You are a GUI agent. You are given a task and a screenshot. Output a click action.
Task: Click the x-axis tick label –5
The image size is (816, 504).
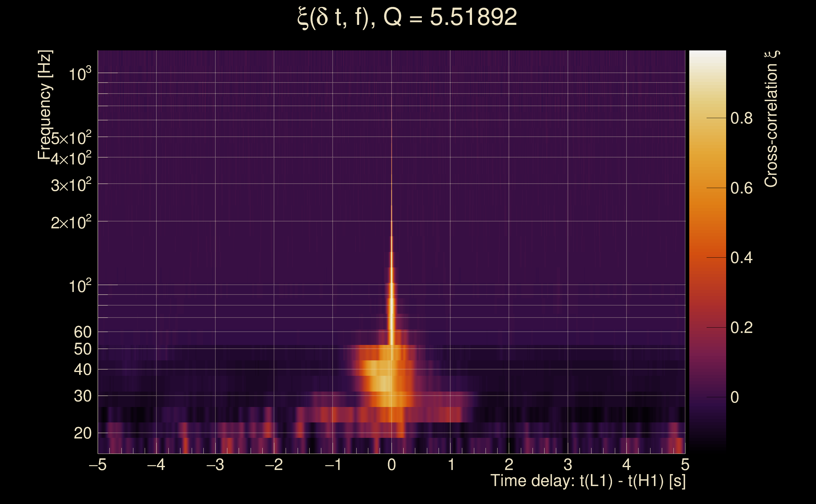(98, 465)
